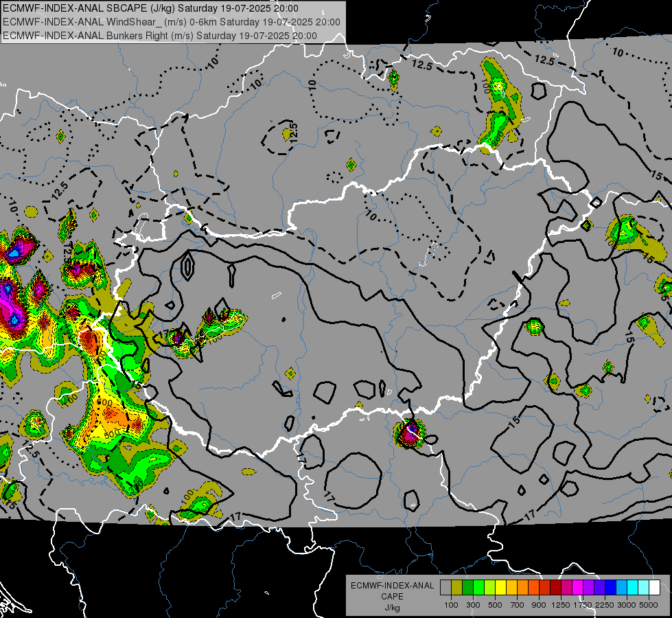Click the pink-magenta legend swatch after 1250

566,588
